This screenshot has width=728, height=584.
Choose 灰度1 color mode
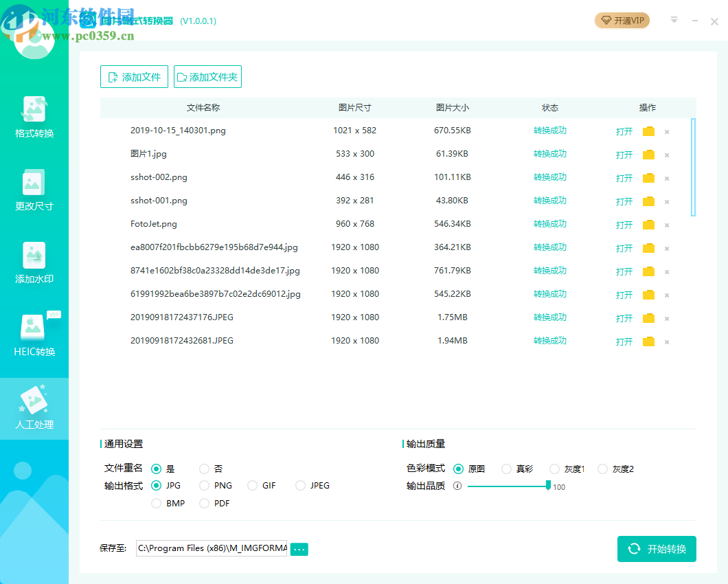point(554,469)
